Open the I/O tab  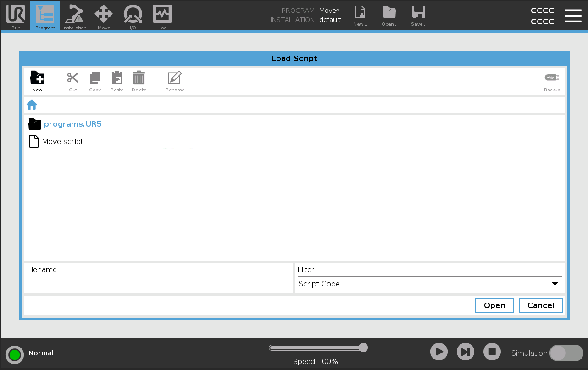click(133, 16)
